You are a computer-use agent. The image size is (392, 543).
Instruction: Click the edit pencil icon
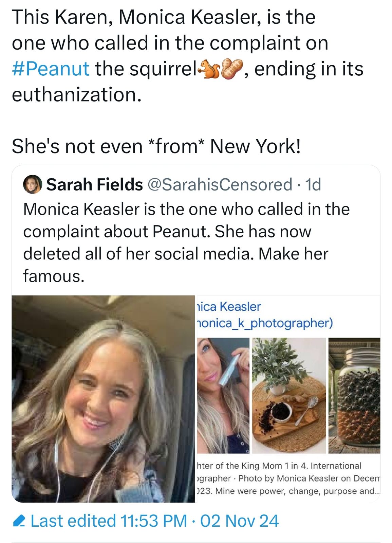(x=19, y=521)
